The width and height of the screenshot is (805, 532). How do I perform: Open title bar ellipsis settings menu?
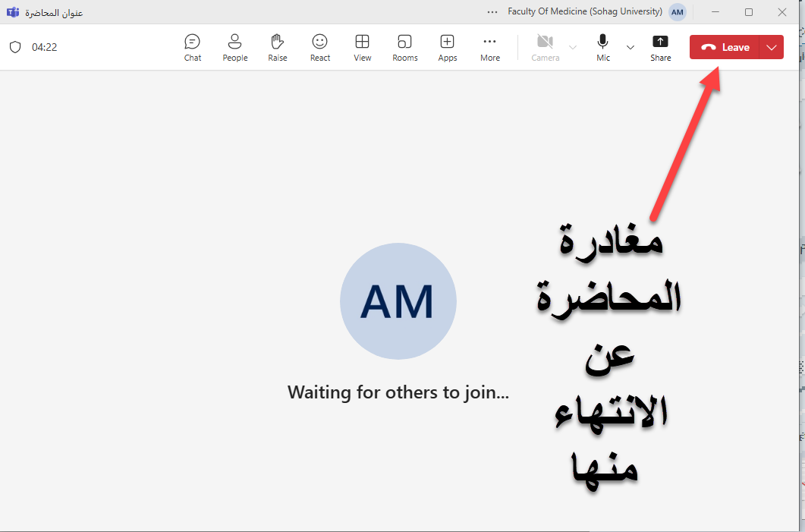(x=493, y=12)
